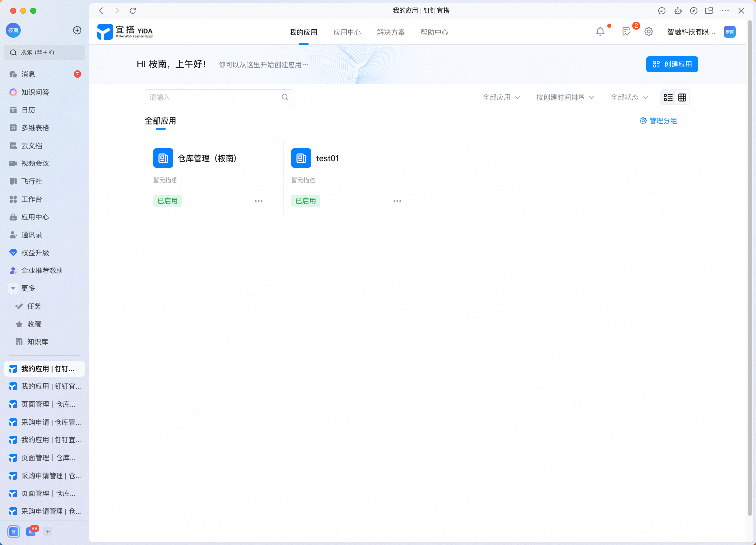Click the refresh page icon
756x545 pixels.
pyautogui.click(x=133, y=11)
